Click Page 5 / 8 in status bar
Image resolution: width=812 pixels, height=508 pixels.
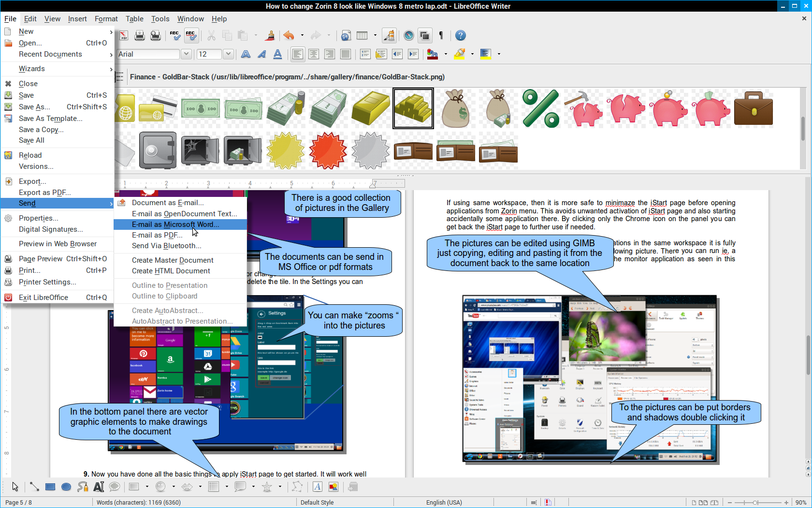(x=18, y=502)
